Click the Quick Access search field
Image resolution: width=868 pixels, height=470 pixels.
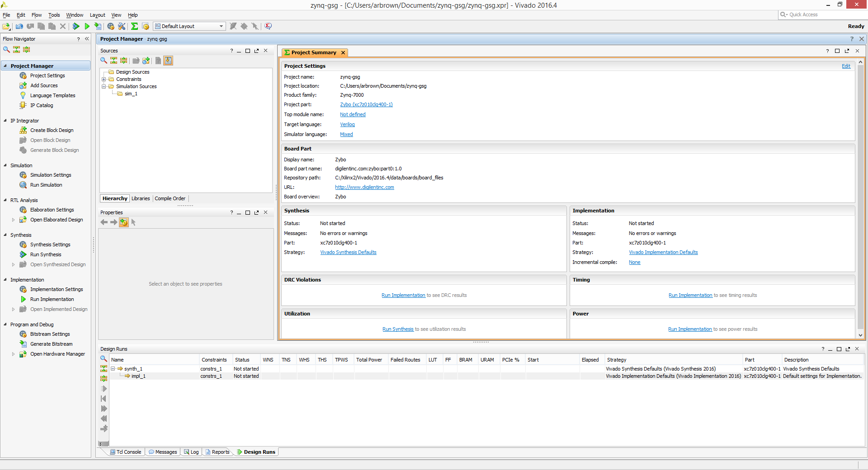(822, 14)
